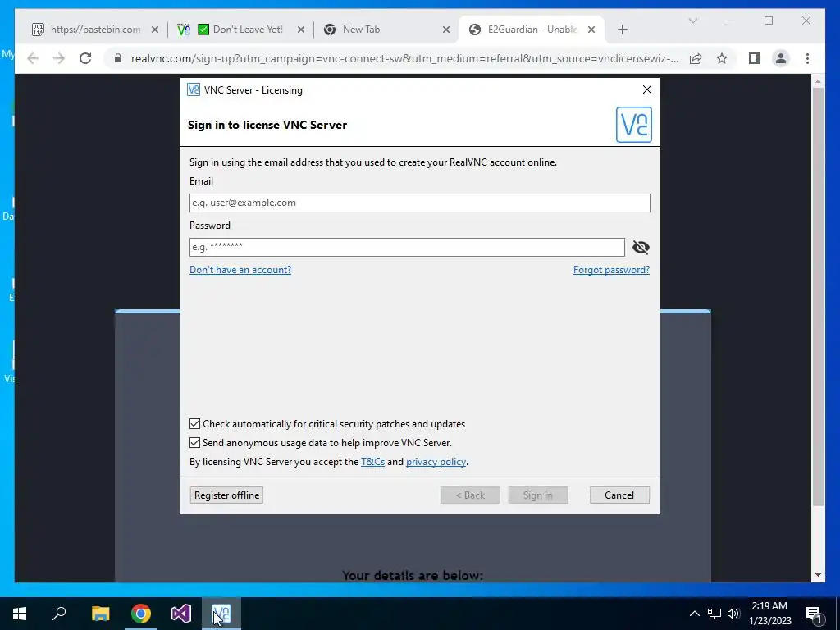This screenshot has height=630, width=840.
Task: Reload the current page
Action: click(85, 58)
